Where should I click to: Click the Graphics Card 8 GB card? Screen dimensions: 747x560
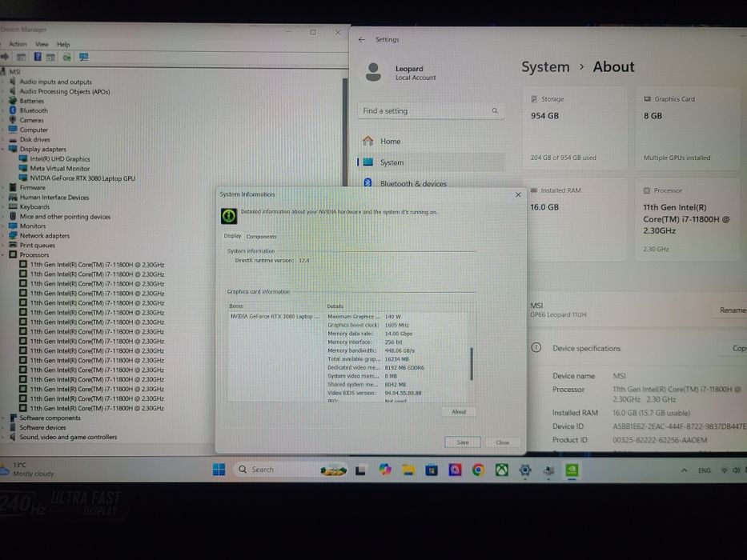(x=688, y=128)
